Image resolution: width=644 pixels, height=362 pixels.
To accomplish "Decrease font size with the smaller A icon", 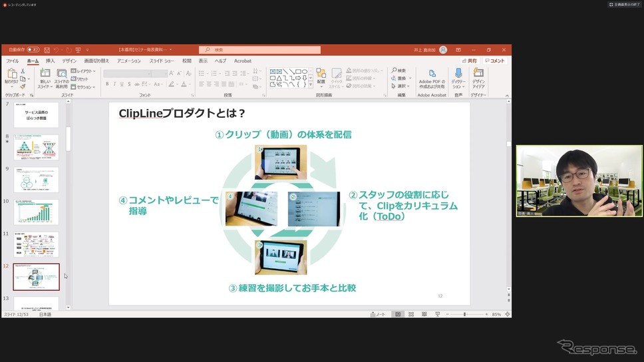I will [x=179, y=73].
